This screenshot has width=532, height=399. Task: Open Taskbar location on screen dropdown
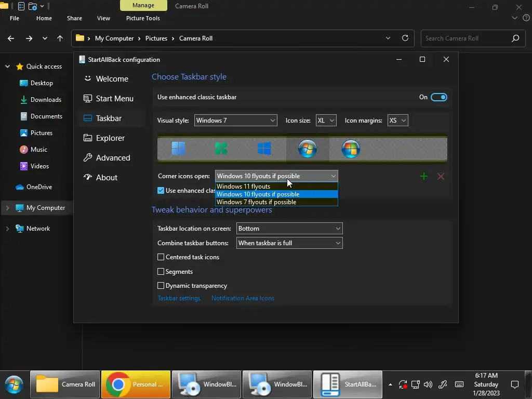[x=289, y=229]
